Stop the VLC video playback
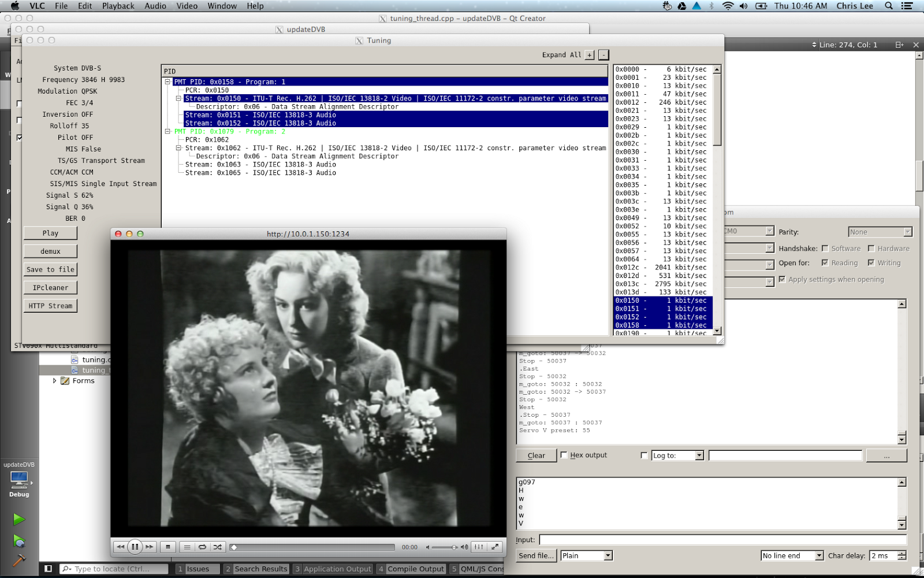This screenshot has width=924, height=578. (x=168, y=547)
